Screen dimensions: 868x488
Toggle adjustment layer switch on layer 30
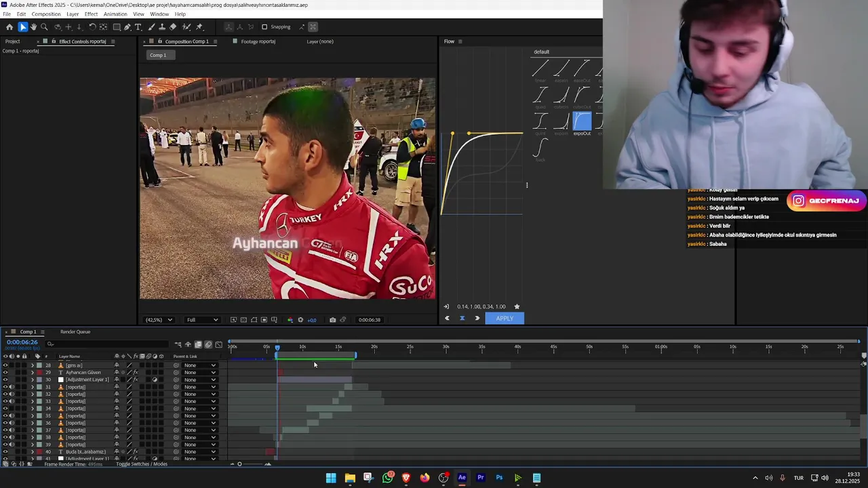point(155,380)
